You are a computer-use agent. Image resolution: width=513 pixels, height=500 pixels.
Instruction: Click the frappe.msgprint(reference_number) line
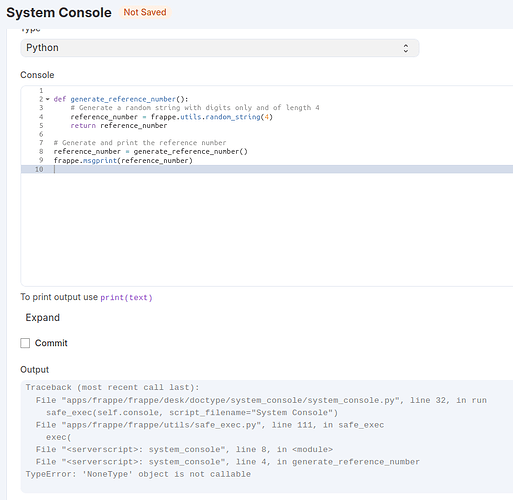[123, 161]
